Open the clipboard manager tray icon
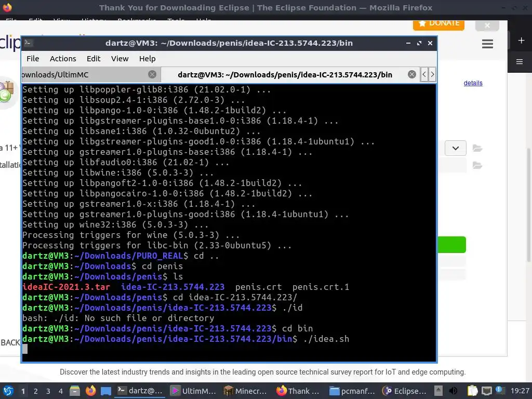Viewport: 532px width, 399px height. point(472,391)
